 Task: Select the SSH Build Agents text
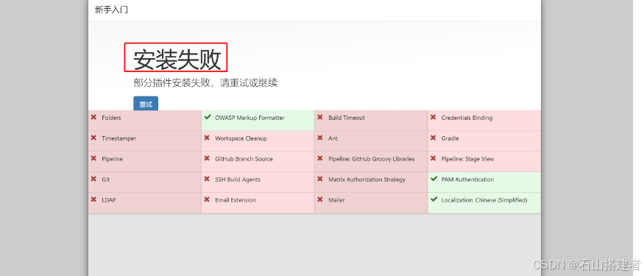238,180
